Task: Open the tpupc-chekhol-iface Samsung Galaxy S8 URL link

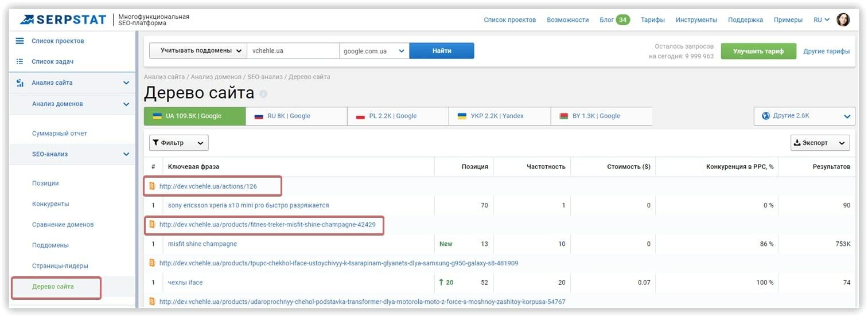Action: click(x=338, y=263)
